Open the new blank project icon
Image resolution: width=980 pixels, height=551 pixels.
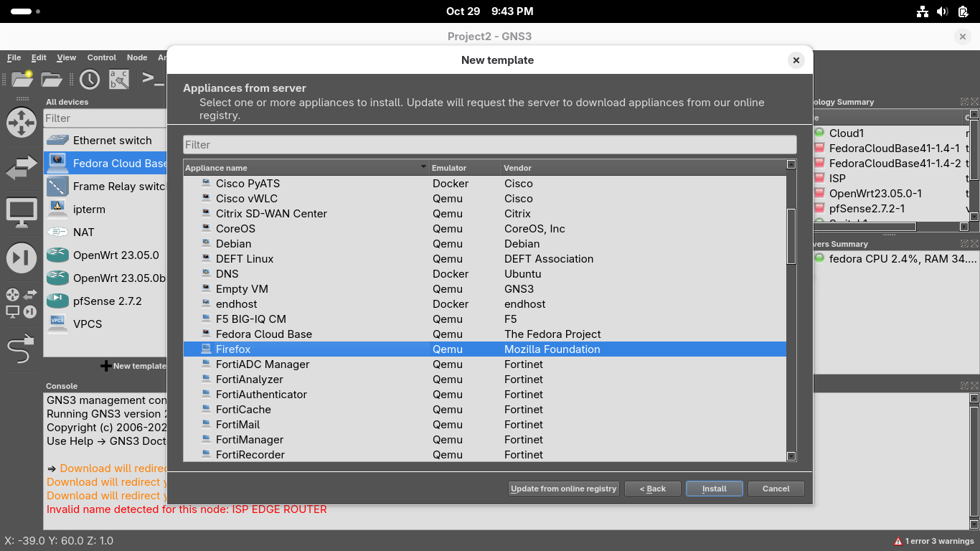22,79
